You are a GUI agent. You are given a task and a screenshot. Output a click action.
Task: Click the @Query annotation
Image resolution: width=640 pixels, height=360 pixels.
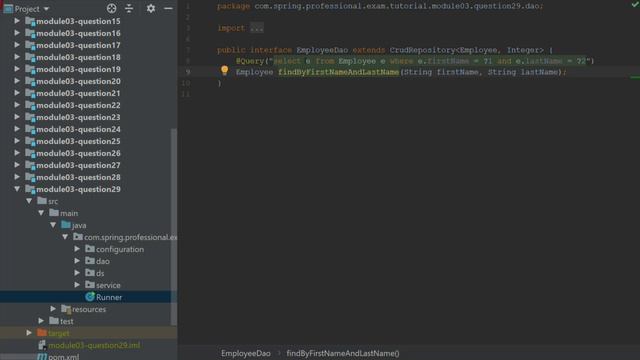click(250, 61)
